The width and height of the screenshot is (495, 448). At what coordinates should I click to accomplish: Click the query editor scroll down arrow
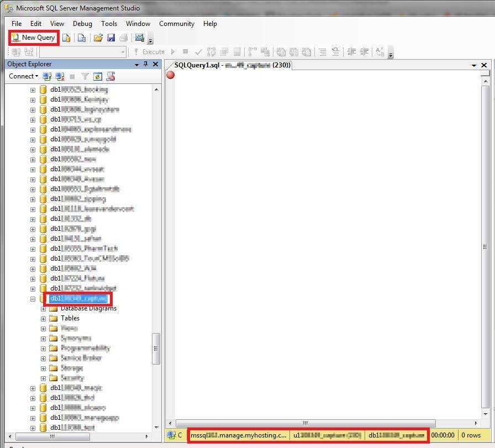[485, 414]
